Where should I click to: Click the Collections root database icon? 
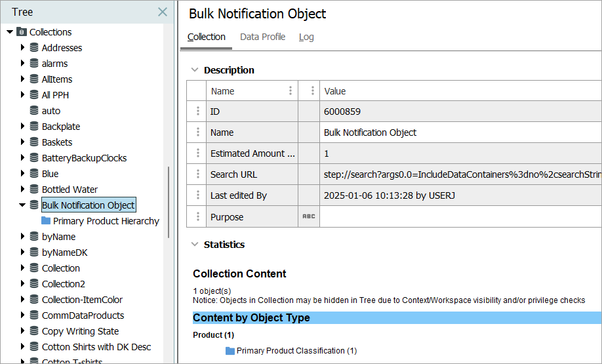pos(22,32)
